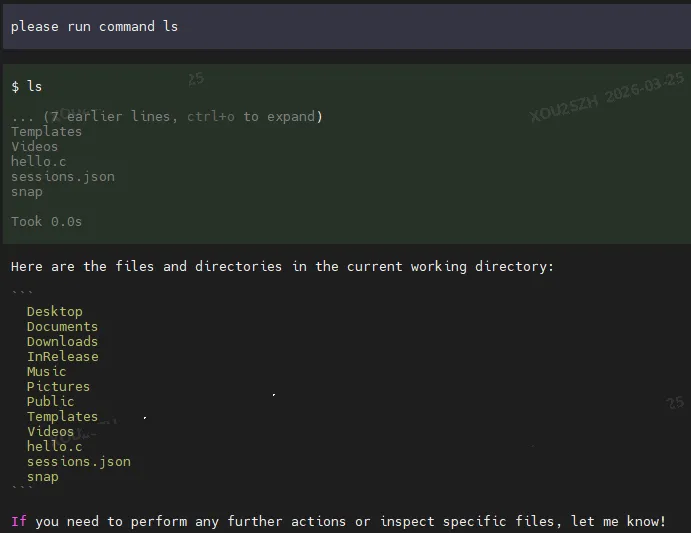Select 'Documents' in the directory listing
Viewport: 691px width, 533px height.
click(62, 327)
